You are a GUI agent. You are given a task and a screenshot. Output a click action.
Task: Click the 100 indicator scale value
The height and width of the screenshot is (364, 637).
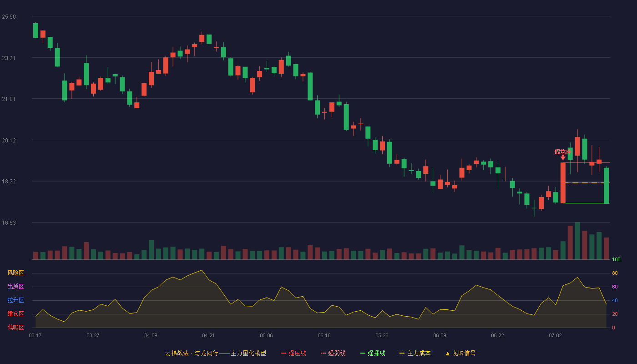616,260
